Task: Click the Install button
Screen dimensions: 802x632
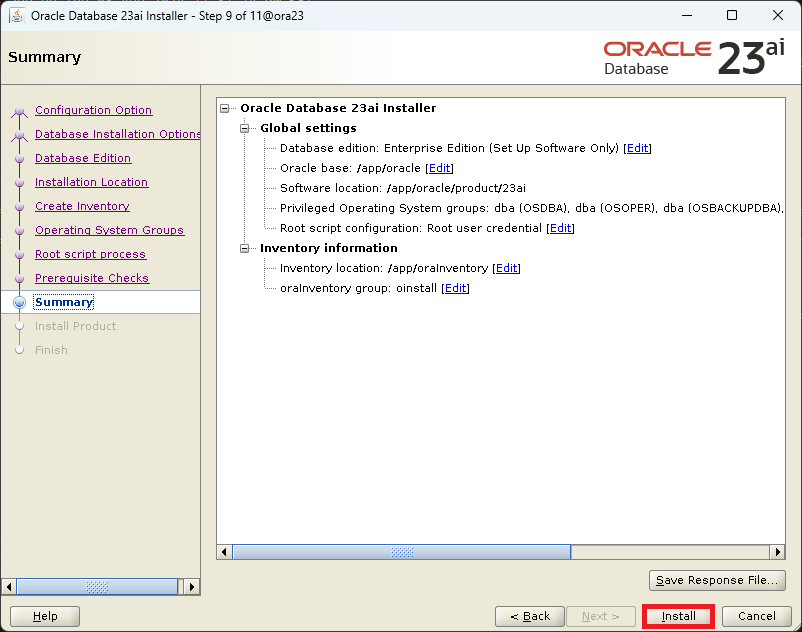Action: point(678,616)
